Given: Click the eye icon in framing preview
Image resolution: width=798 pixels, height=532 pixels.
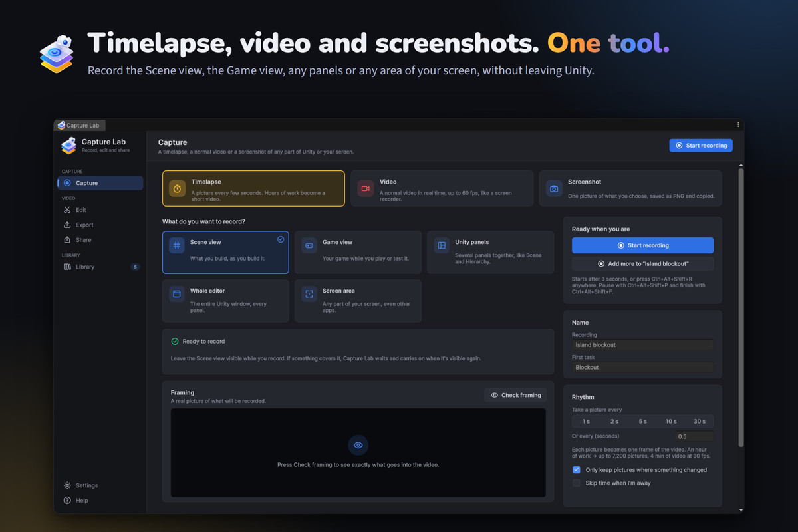Looking at the screenshot, I should point(358,445).
